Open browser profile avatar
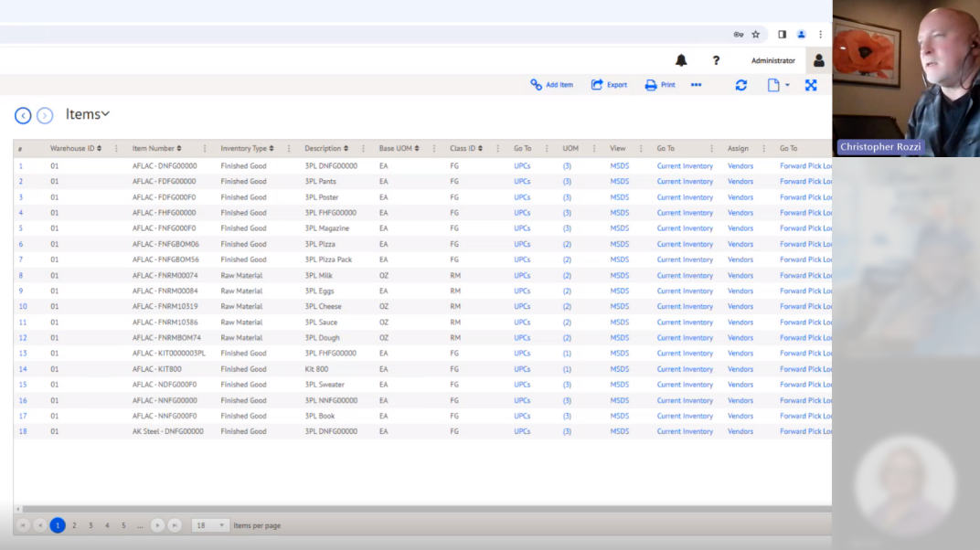Image resolution: width=980 pixels, height=550 pixels. tap(801, 35)
